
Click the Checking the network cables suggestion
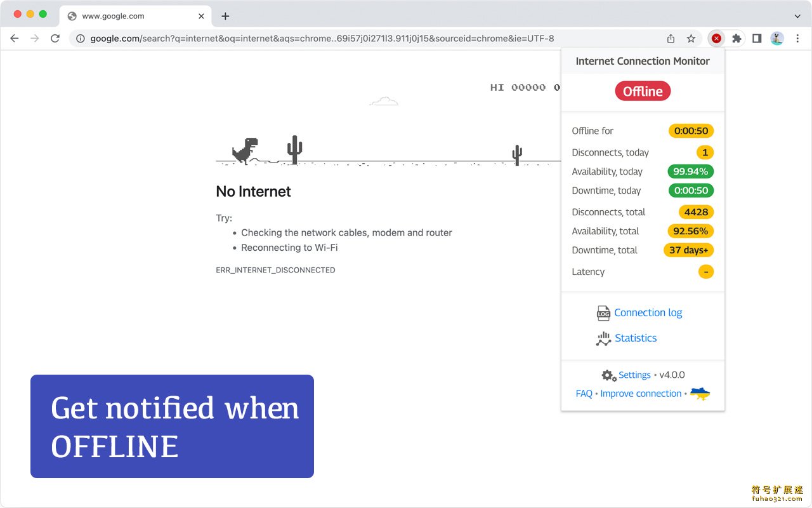(x=346, y=232)
